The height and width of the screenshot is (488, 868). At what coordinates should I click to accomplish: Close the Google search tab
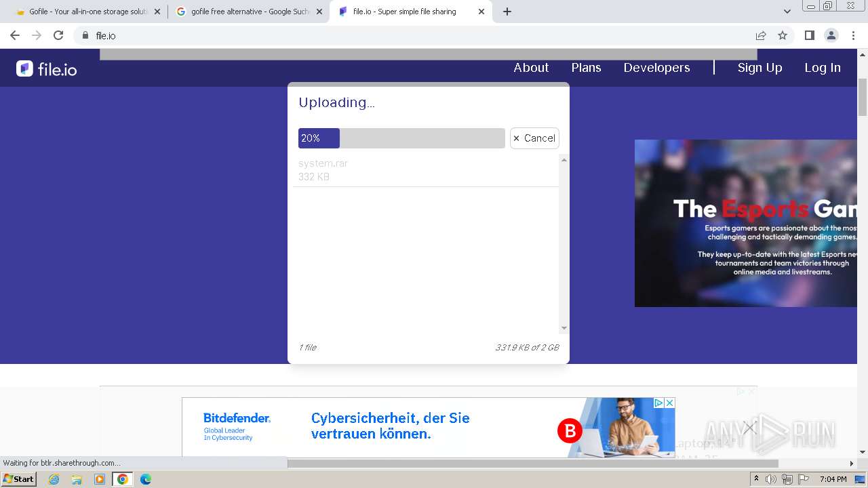point(319,12)
